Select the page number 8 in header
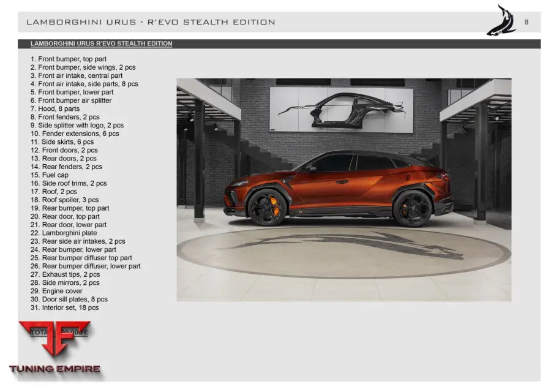Screen dimensions: 551x392 525,21
